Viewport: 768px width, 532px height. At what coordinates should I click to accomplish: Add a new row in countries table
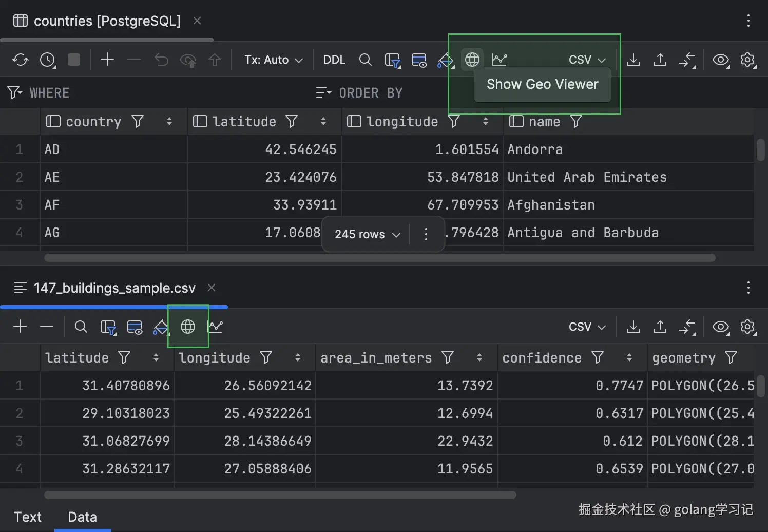point(107,60)
